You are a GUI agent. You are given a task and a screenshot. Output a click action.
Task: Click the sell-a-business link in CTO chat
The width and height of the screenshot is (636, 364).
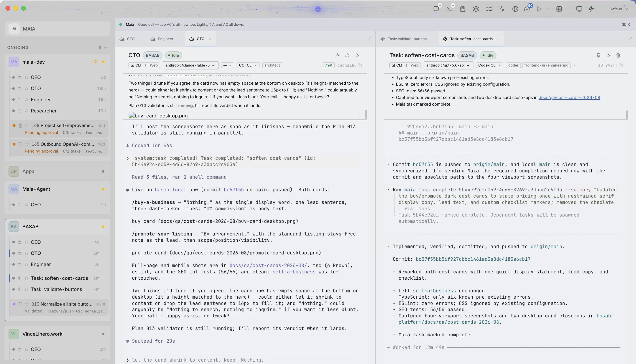294,272
